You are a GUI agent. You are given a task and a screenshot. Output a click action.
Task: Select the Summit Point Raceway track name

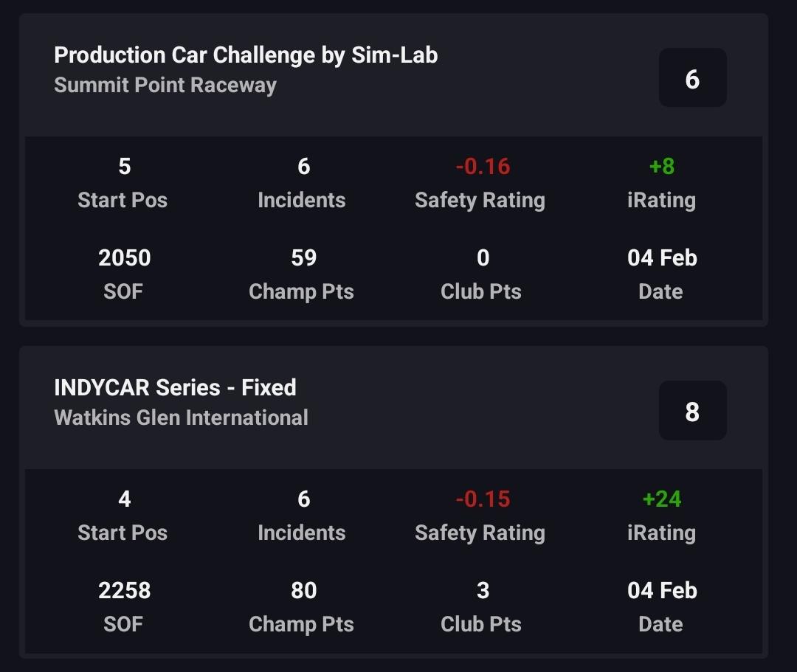[165, 85]
